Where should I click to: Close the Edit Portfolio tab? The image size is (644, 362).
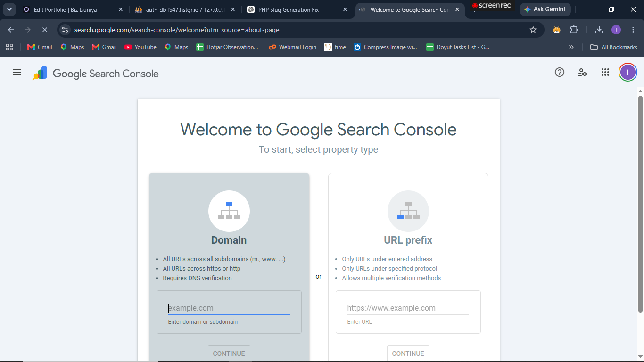[x=121, y=9]
